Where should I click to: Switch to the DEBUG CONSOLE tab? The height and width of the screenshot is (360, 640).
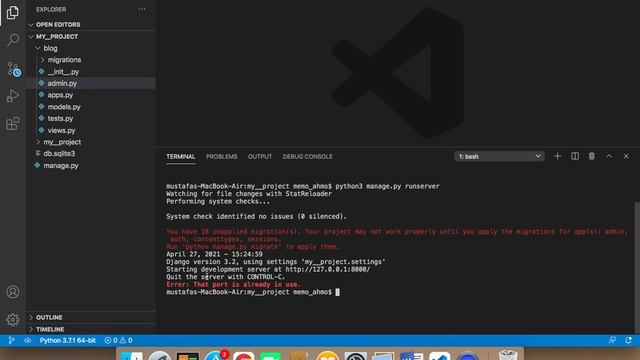tap(307, 156)
